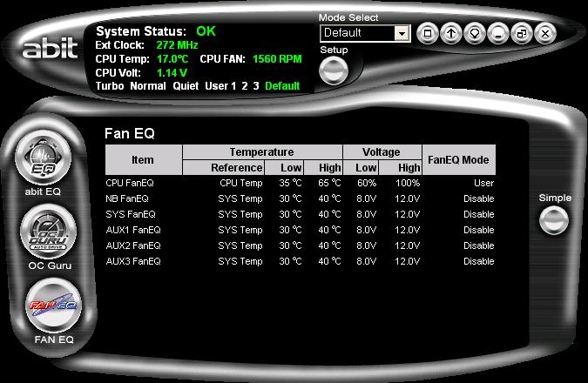Minimize the abit window with underscore icon
588x383 pixels.
(x=498, y=33)
